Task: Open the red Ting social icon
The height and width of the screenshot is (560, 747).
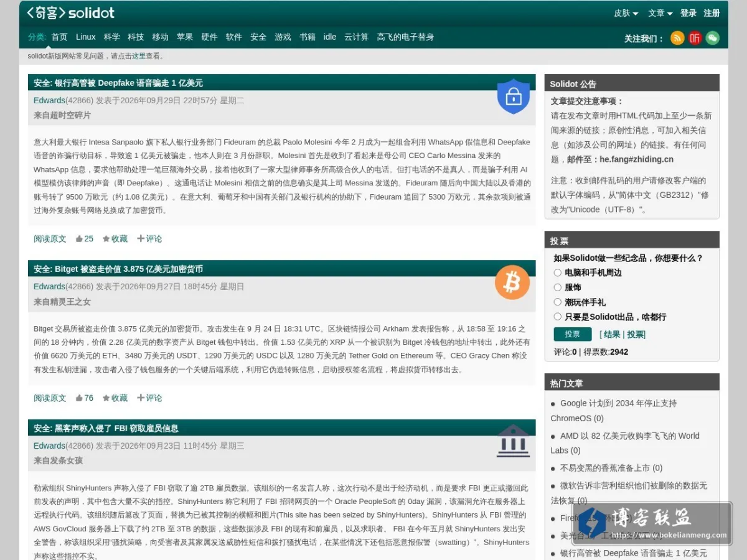Action: click(695, 38)
